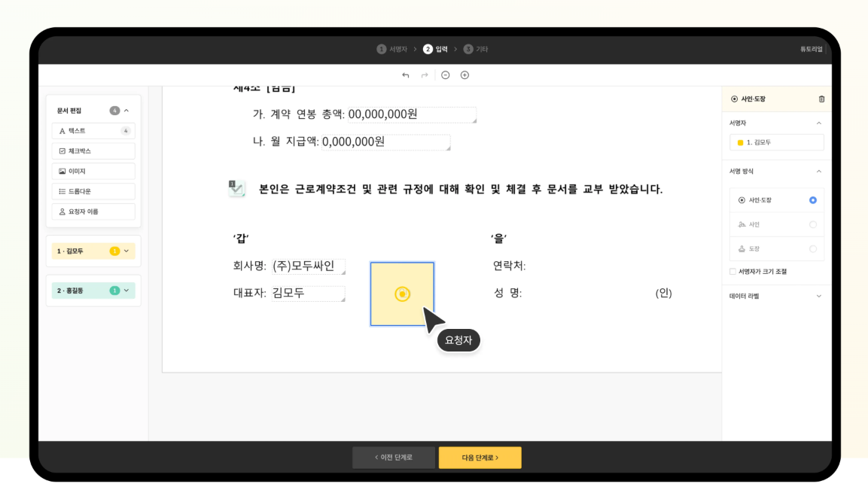
Task: Add a 텍스트 field from document tools
Action: [93, 131]
